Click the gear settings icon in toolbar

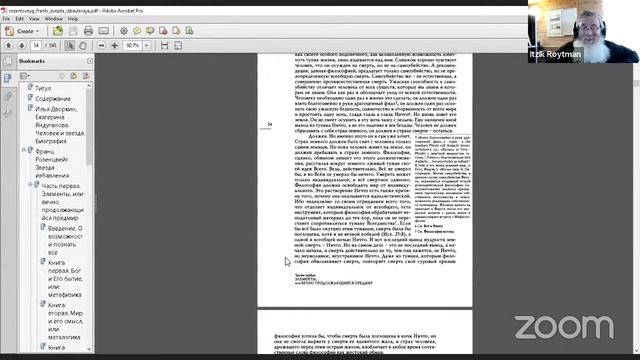[x=124, y=31]
